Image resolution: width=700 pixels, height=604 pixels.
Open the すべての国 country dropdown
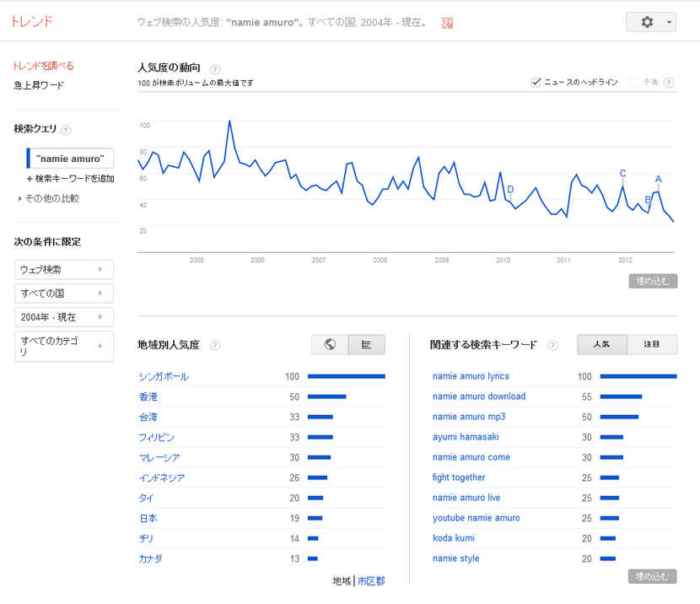point(64,294)
